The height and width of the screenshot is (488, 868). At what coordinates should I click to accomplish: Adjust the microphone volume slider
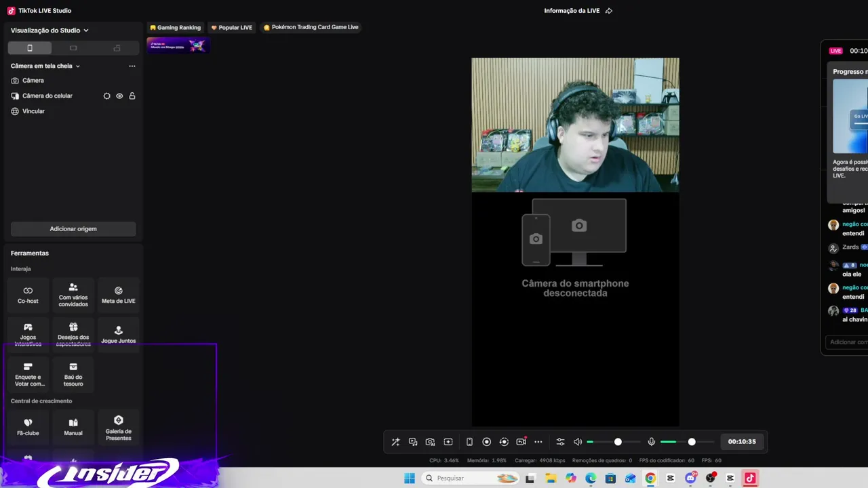pos(688,442)
